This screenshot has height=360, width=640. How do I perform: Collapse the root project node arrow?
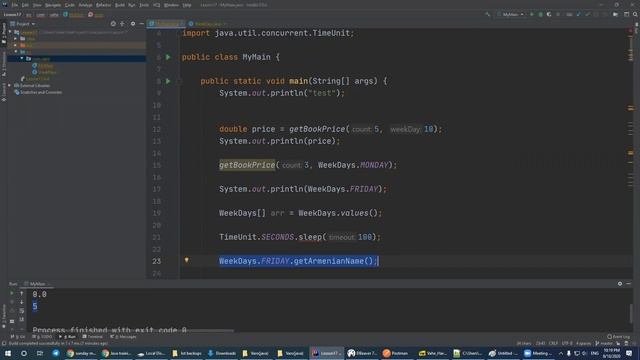[x=10, y=32]
